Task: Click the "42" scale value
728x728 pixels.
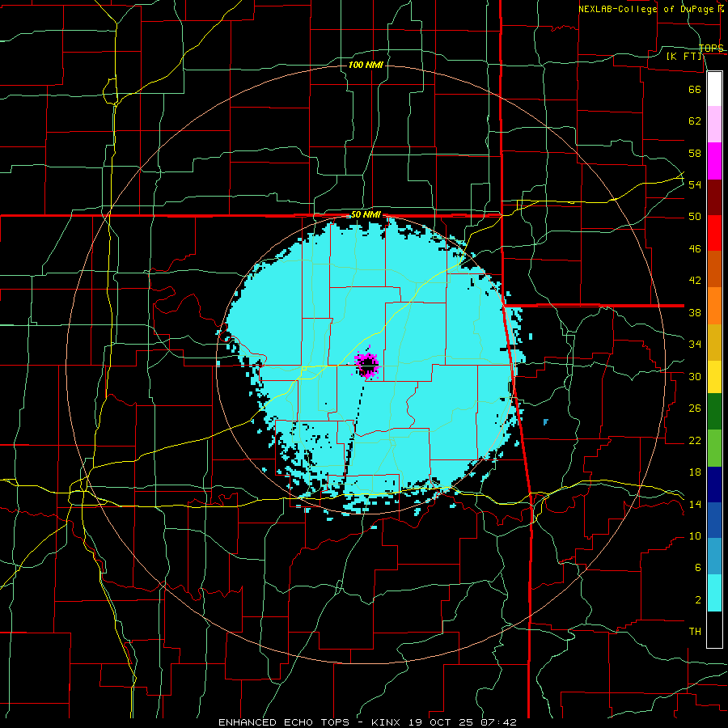Action: click(695, 281)
